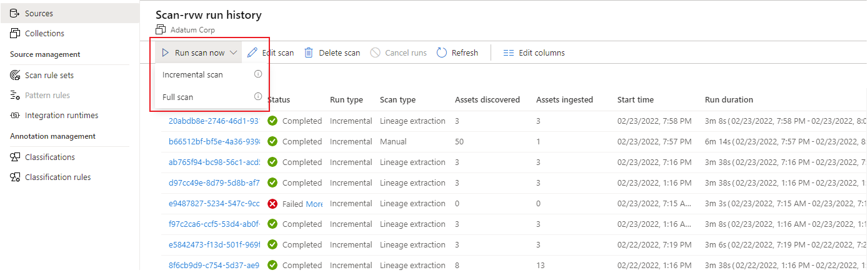Click the Classification rules icon

[x=15, y=177]
